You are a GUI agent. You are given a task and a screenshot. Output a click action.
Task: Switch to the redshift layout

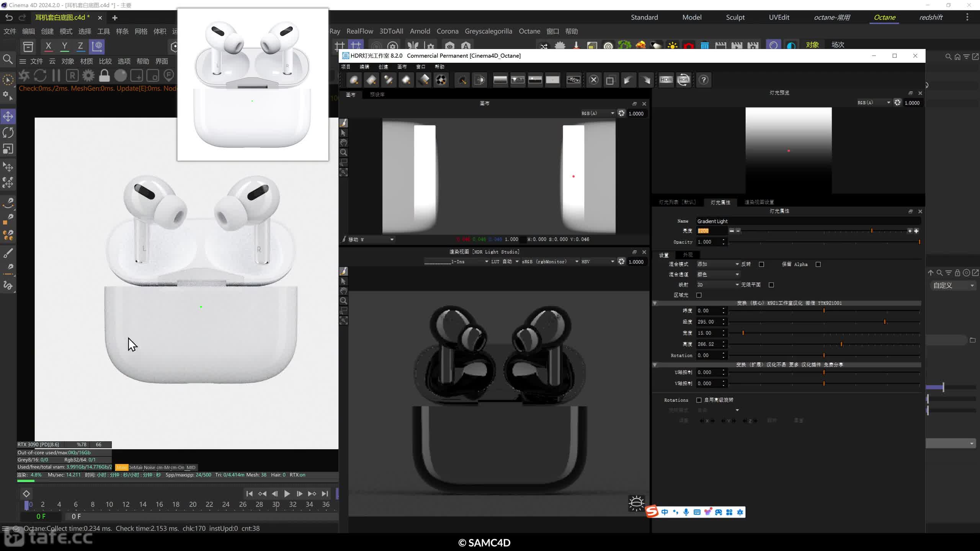click(x=931, y=17)
